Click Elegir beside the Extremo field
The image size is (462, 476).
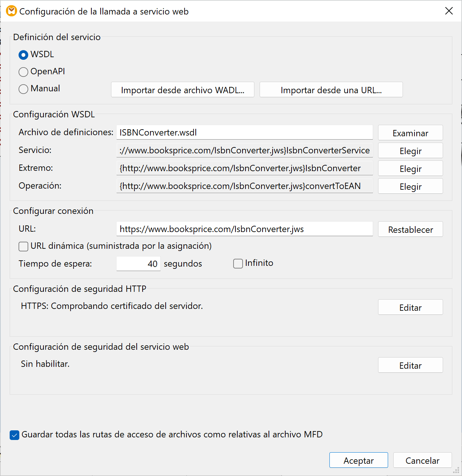[x=410, y=169]
